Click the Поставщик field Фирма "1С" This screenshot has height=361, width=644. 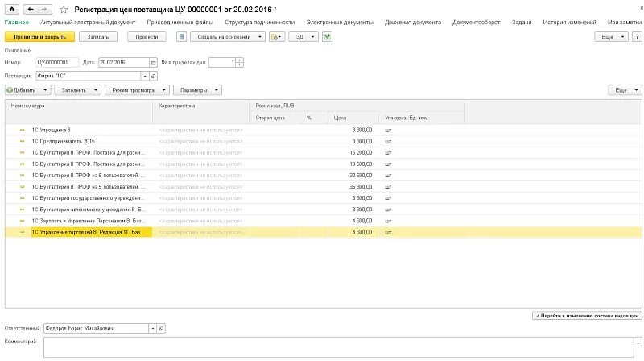tap(89, 76)
